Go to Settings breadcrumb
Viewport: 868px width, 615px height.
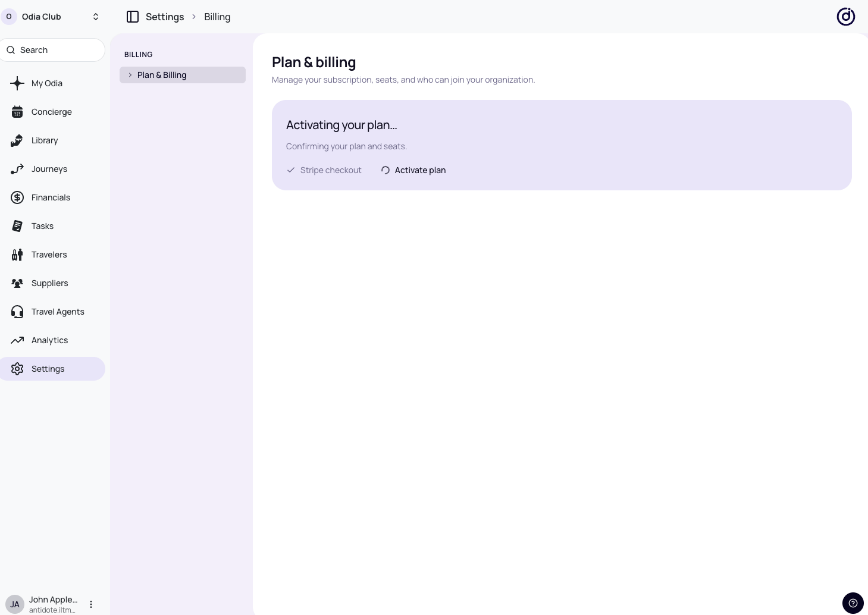(165, 17)
